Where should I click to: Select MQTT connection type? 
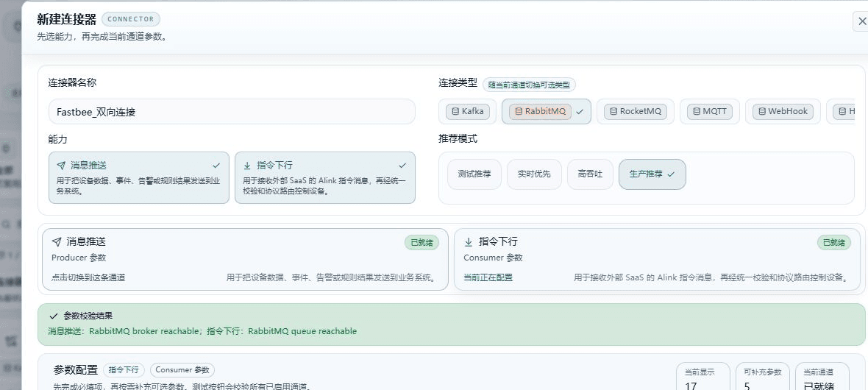710,111
